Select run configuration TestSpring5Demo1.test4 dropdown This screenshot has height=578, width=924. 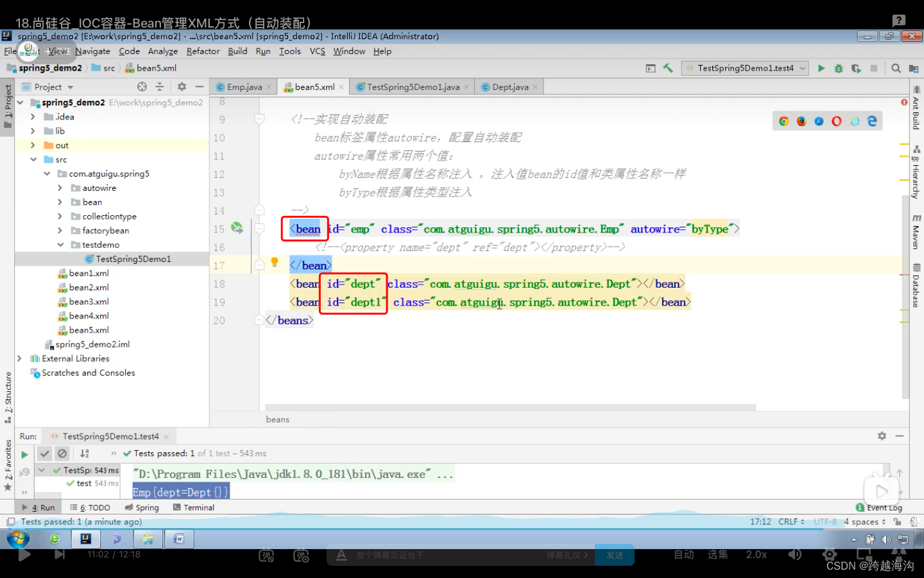(745, 68)
